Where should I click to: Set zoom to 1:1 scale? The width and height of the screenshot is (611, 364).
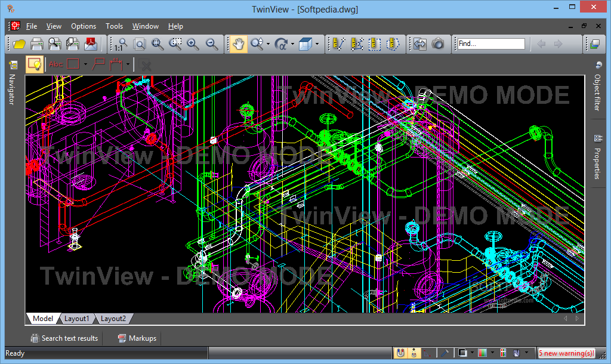[121, 44]
